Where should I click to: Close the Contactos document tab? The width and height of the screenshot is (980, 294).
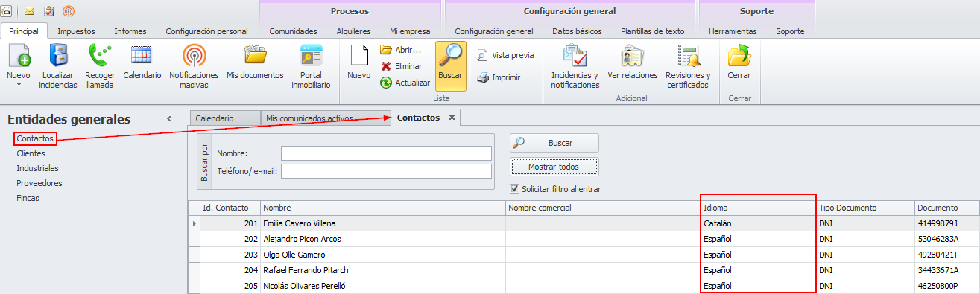coord(452,118)
